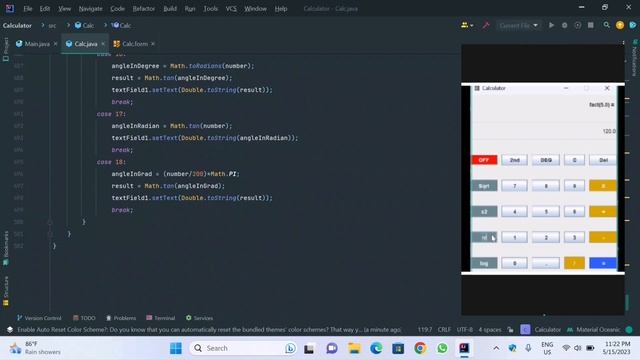The height and width of the screenshot is (360, 640).
Task: Open the Build menu
Action: pos(170,9)
